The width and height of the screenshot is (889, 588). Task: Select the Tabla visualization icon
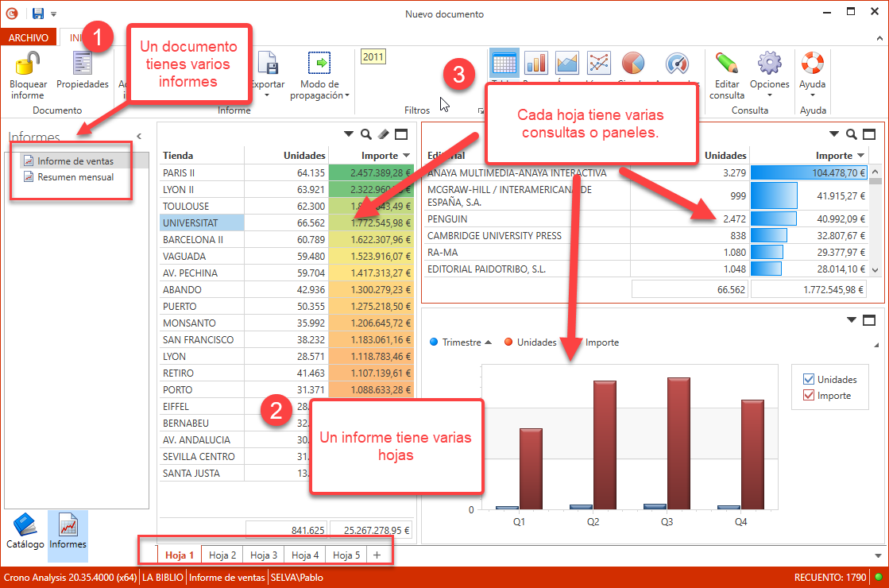(504, 64)
